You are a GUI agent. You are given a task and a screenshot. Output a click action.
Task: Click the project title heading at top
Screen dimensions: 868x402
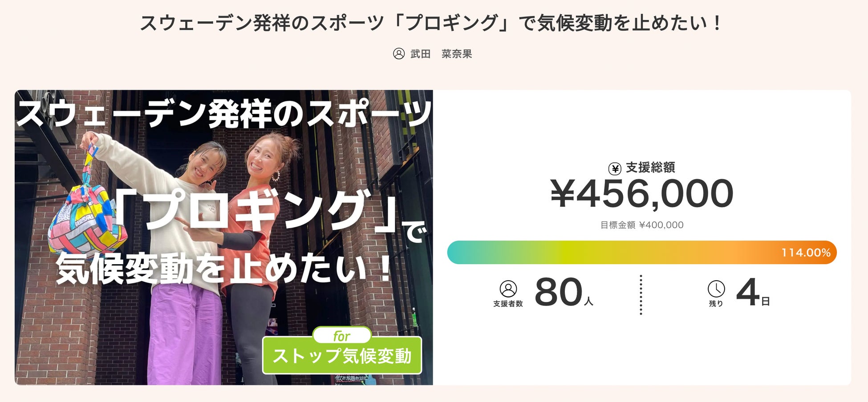[x=431, y=23]
